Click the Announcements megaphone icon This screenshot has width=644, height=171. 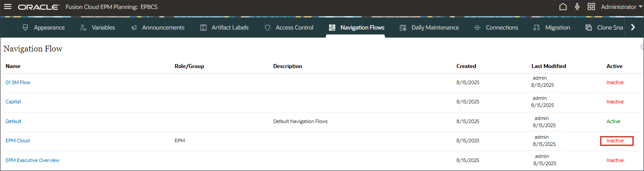(134, 27)
